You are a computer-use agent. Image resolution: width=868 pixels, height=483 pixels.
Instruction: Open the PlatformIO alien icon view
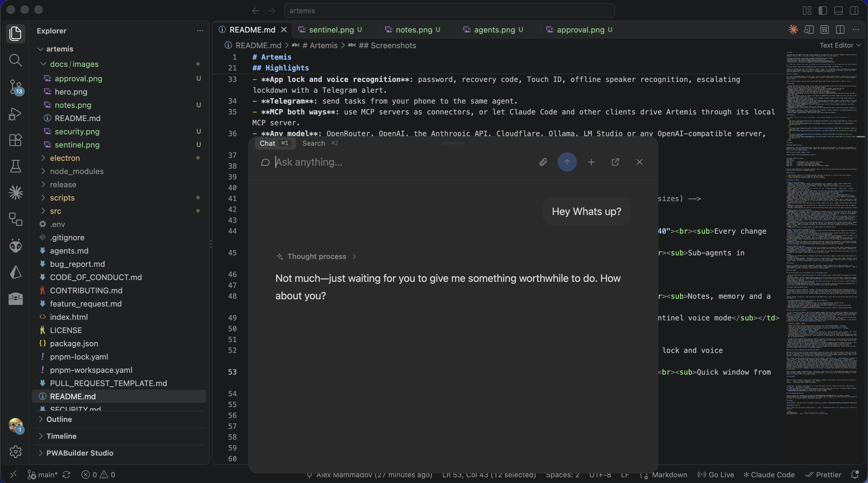(15, 246)
